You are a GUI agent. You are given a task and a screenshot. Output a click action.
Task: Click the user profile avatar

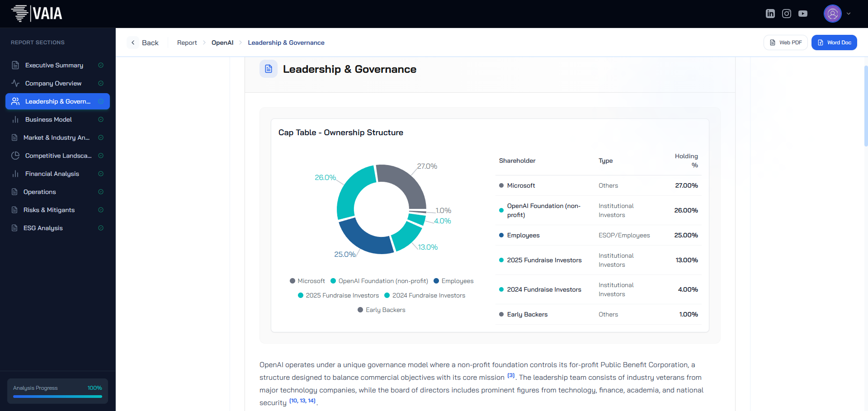click(x=832, y=14)
